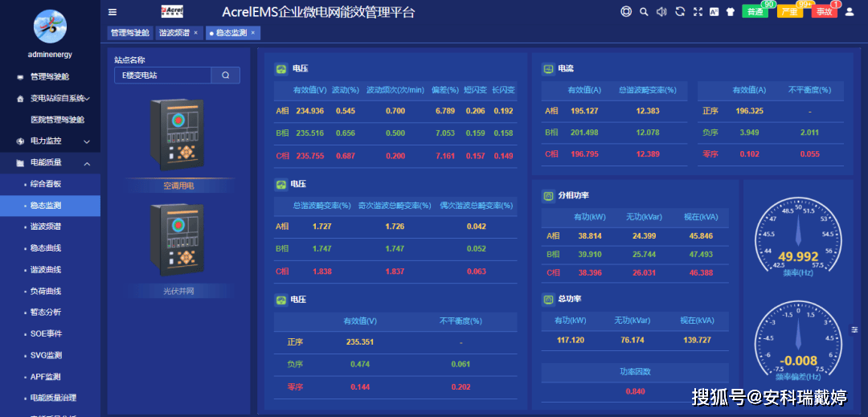Viewport: 868px width, 417px height.
Task: Expand the 变电站综自系统 chevron
Action: 88,99
